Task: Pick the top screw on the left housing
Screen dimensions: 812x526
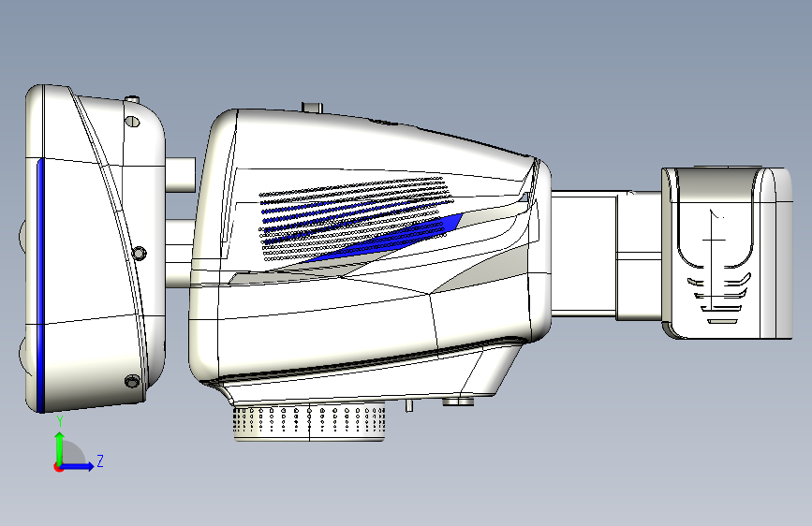Action: (x=133, y=121)
